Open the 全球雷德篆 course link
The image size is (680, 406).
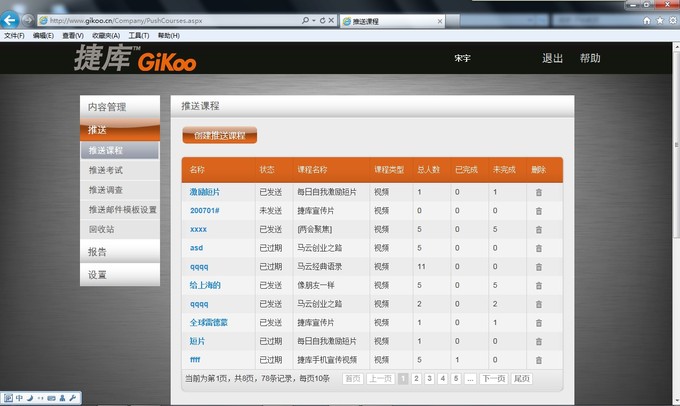pos(209,322)
